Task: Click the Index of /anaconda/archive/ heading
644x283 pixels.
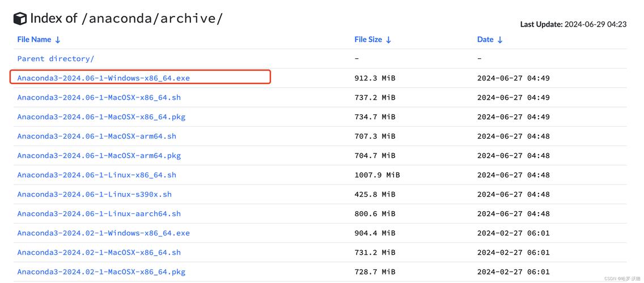Action: (126, 19)
